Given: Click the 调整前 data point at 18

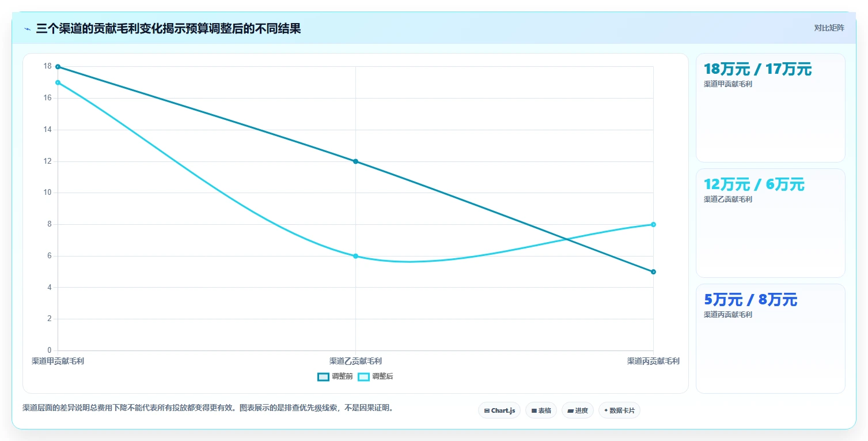Looking at the screenshot, I should coord(58,67).
